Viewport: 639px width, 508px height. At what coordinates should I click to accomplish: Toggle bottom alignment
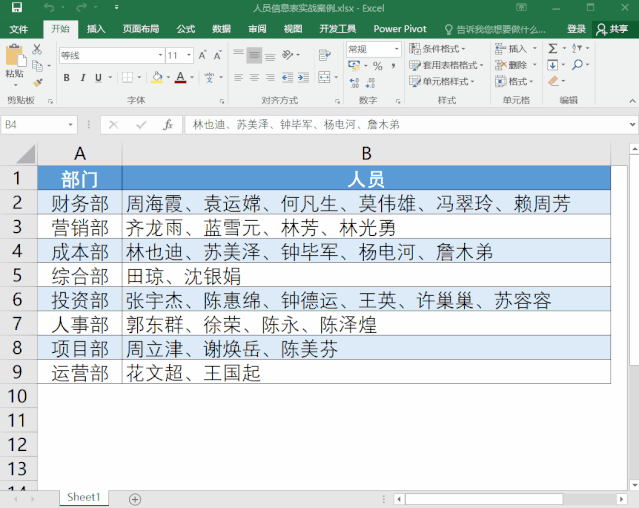coord(270,55)
